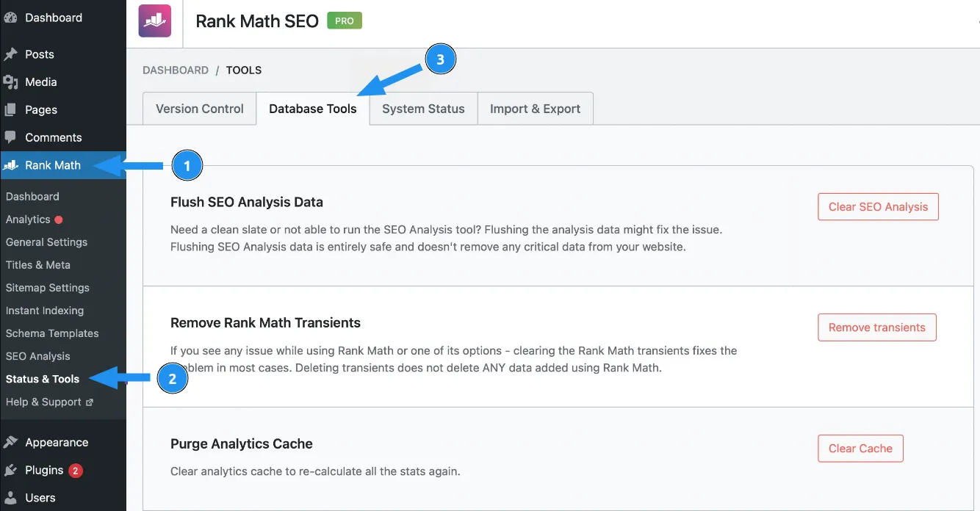
Task: Click the Clear SEO Analysis button
Action: pos(878,207)
